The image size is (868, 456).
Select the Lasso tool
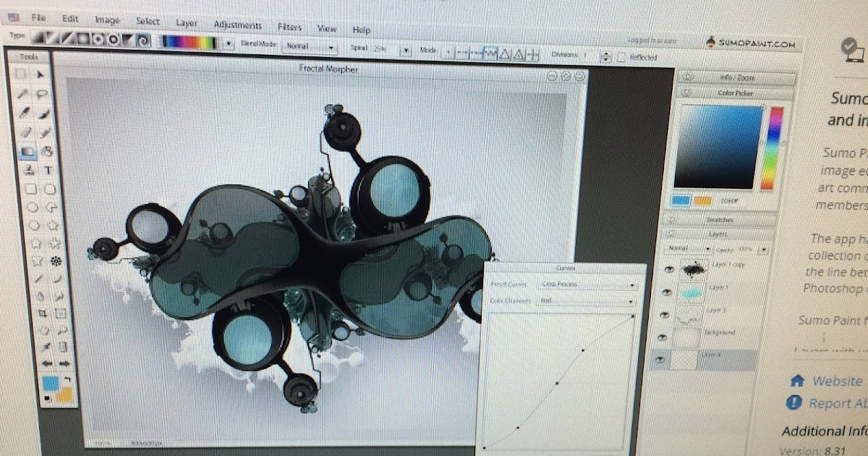pyautogui.click(x=43, y=93)
